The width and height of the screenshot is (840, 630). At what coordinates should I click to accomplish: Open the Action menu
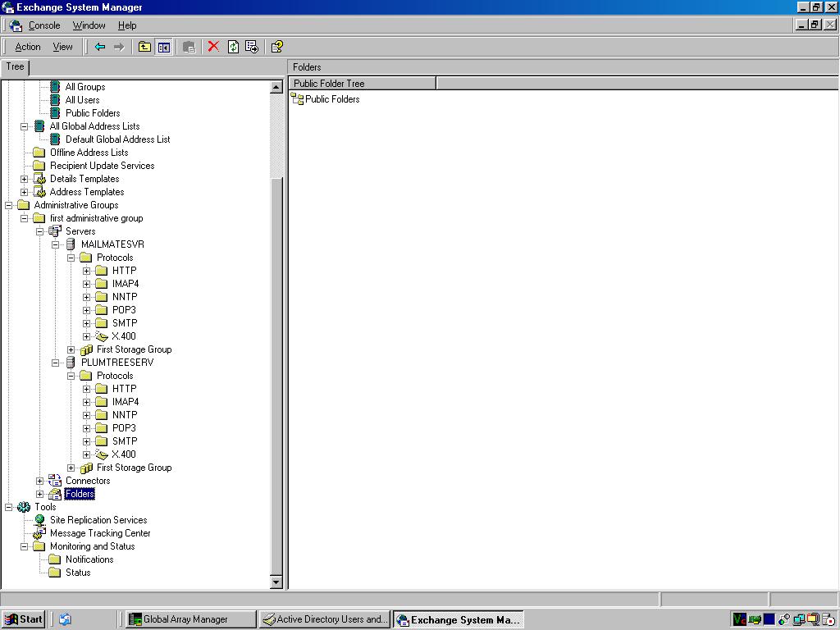click(27, 47)
